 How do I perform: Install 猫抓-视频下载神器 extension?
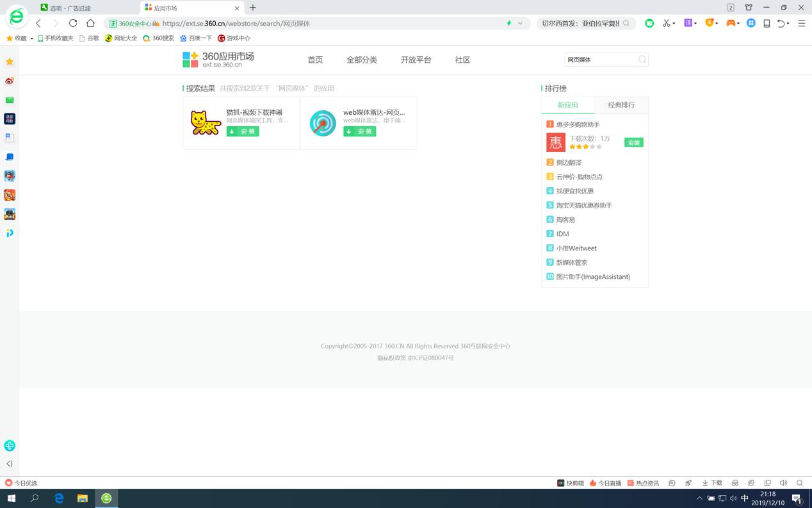click(x=243, y=131)
